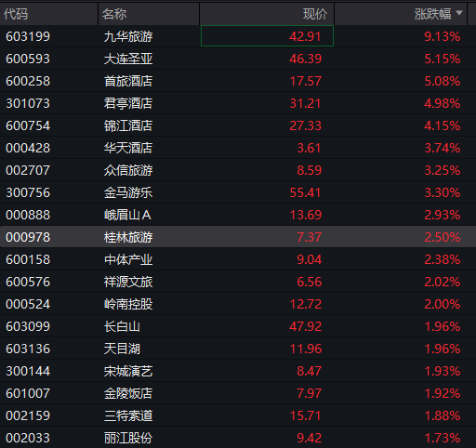Image resolution: width=476 pixels, height=448 pixels.
Task: Select stock code 603136
Action: pos(28,349)
